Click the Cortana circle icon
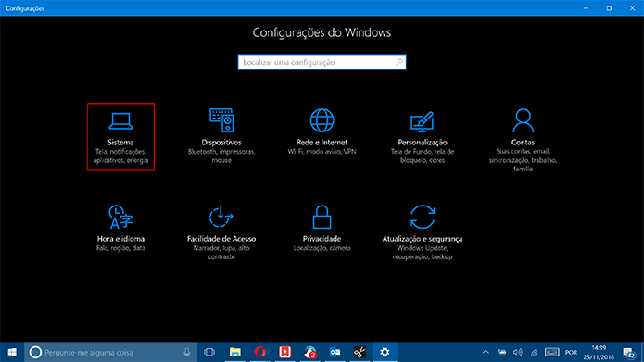644x362 pixels. click(36, 352)
